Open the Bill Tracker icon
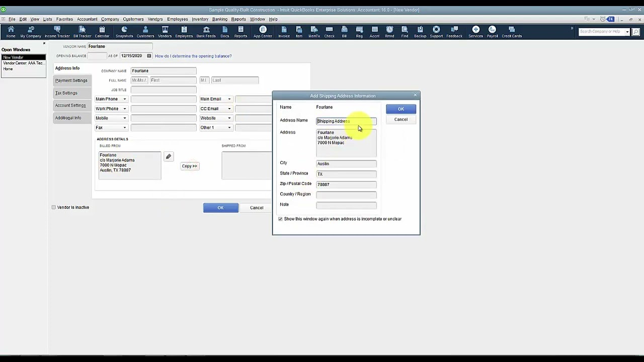The image size is (644, 362). (82, 32)
